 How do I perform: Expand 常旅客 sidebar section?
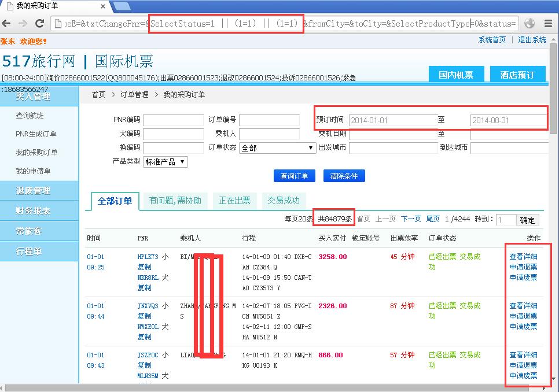pyautogui.click(x=39, y=231)
